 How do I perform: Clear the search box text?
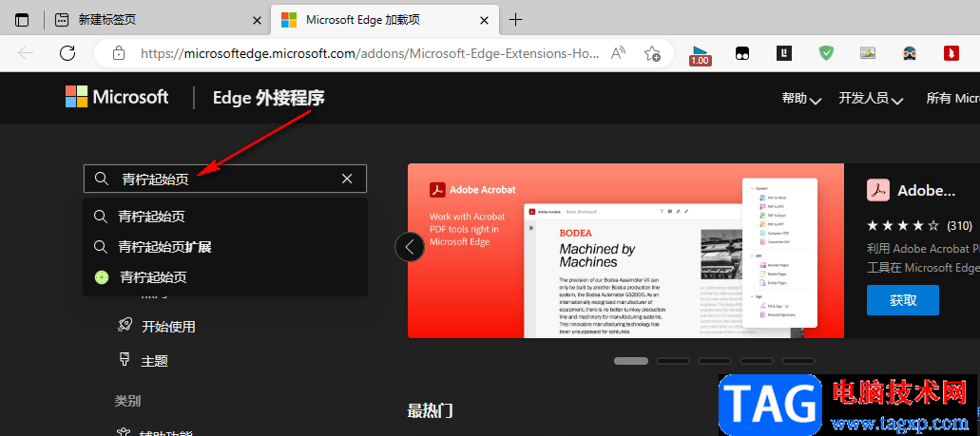pos(347,180)
